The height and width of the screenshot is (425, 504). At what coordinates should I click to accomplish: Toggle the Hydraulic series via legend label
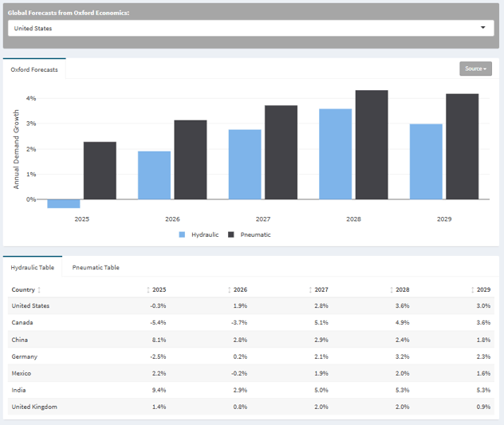click(x=205, y=234)
